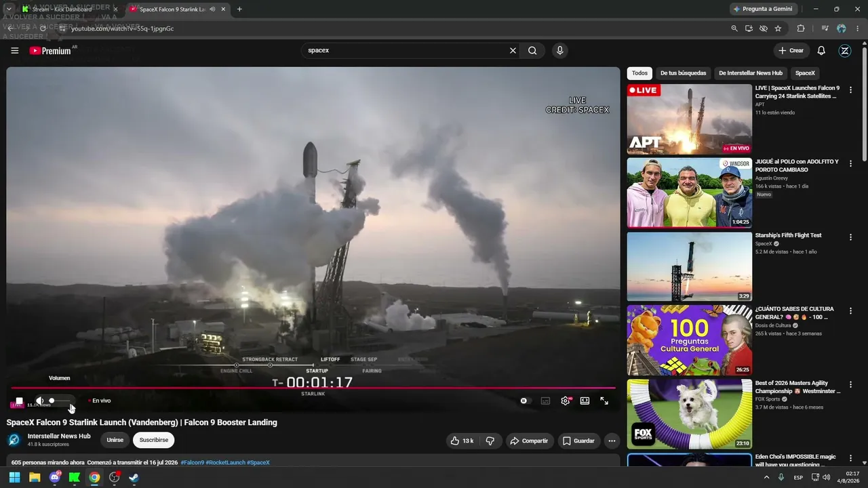Viewport: 868px width, 488px height.
Task: Jump to live with En vivo
Action: [100, 401]
